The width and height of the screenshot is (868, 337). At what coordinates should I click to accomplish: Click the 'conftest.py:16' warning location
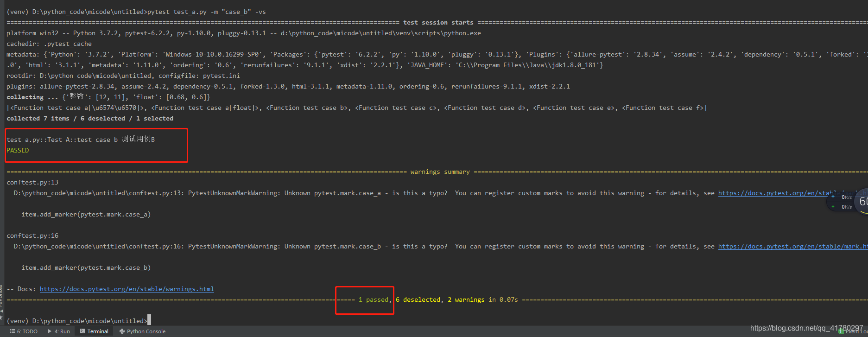[32, 235]
